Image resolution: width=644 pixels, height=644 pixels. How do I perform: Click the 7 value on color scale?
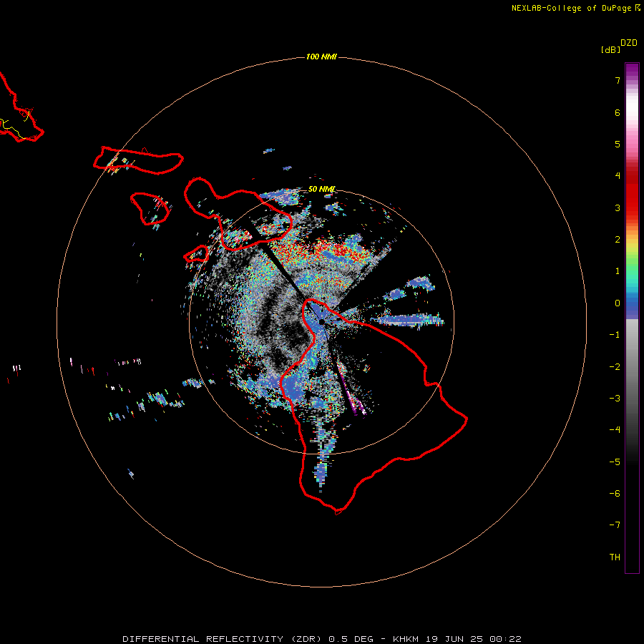618,80
